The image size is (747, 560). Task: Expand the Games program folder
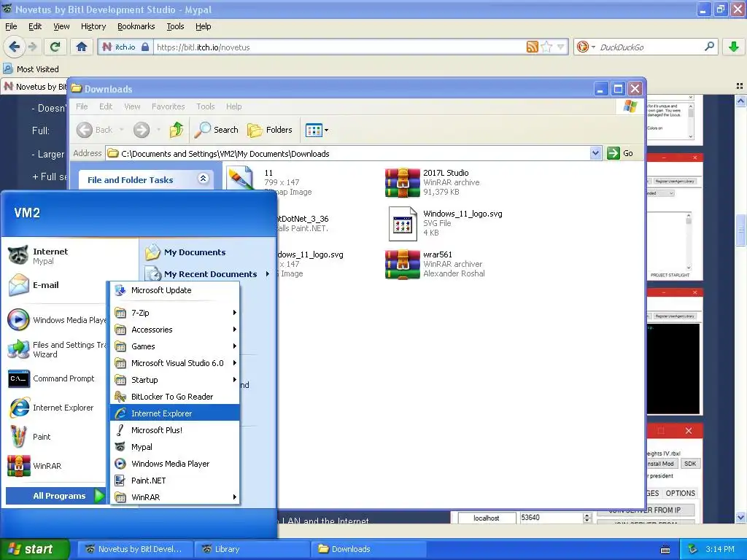174,346
